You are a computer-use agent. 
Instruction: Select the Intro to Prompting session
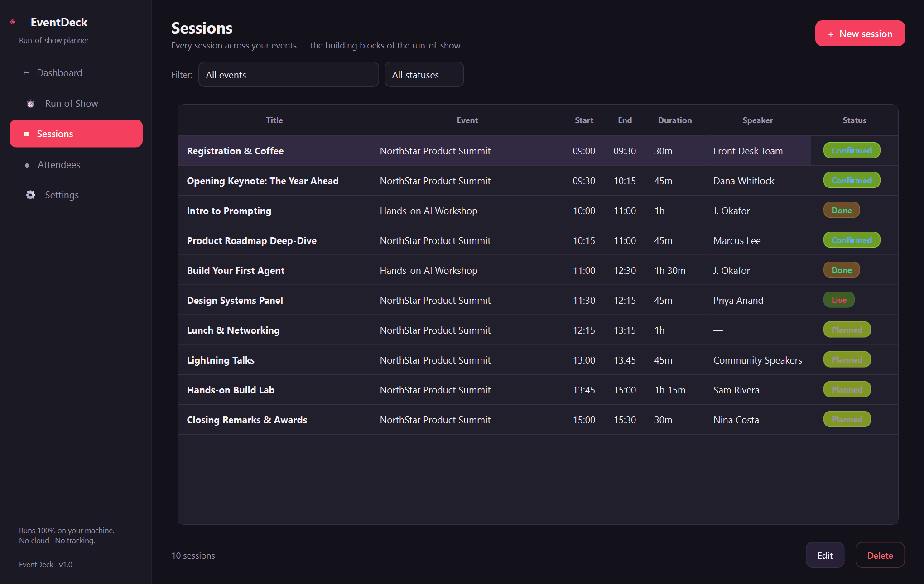pyautogui.click(x=538, y=211)
